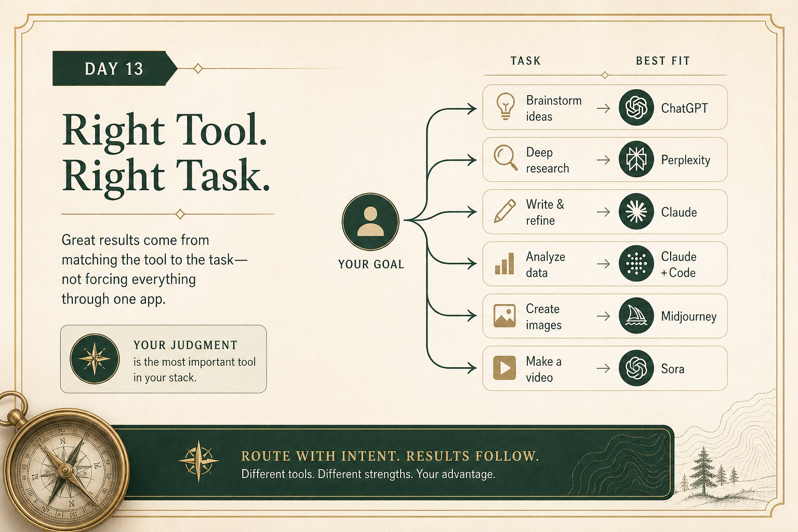Screen dimensions: 798x532
Task: Click the 'Great results come from matching' paragraph
Action: pyautogui.click(x=154, y=269)
